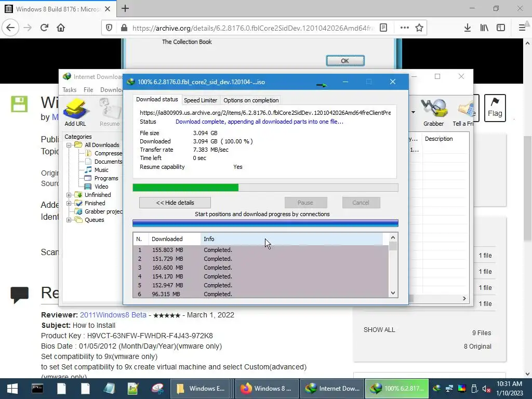This screenshot has height=399, width=532.
Task: Expand the Unfinished category node
Action: (69, 195)
